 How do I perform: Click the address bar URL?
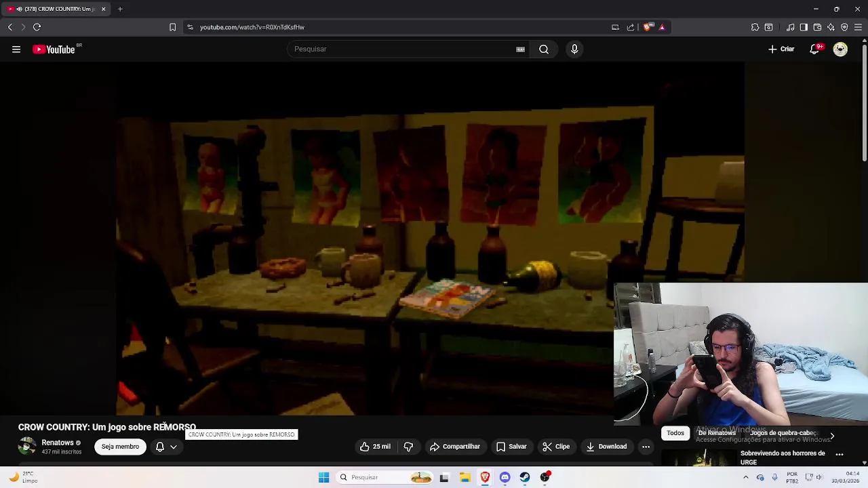(x=252, y=27)
